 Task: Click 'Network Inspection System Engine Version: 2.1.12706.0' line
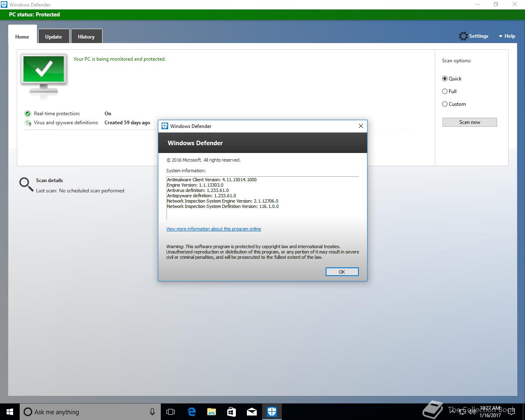click(x=223, y=201)
